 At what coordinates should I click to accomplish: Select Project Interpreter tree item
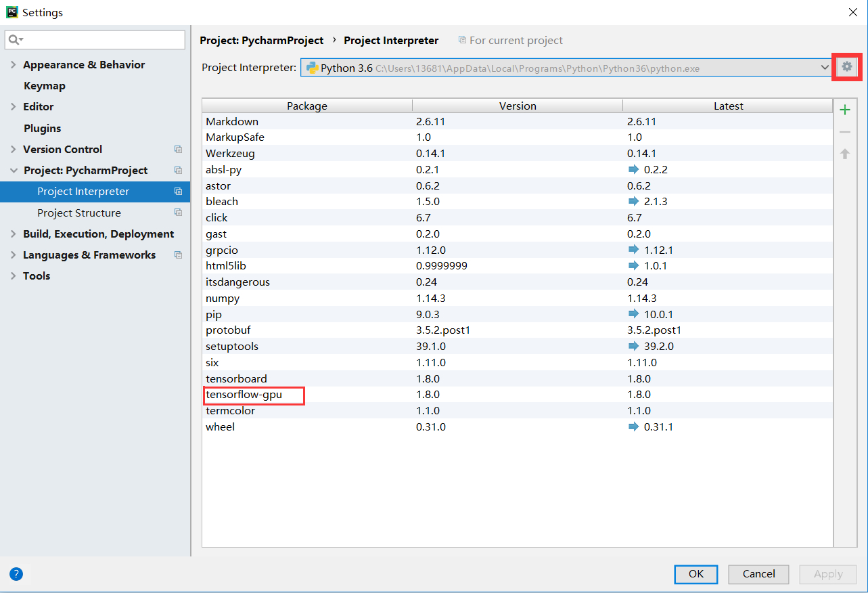point(95,192)
